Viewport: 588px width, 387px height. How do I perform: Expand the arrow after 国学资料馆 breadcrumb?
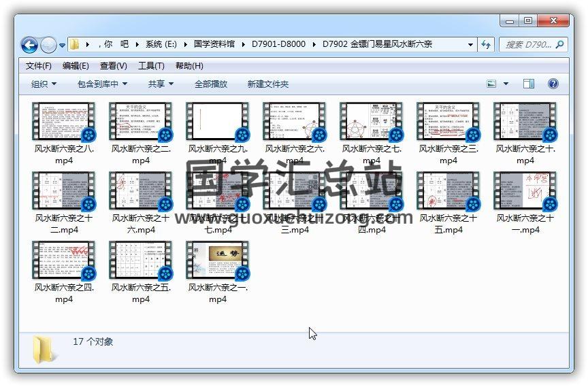[x=244, y=45]
